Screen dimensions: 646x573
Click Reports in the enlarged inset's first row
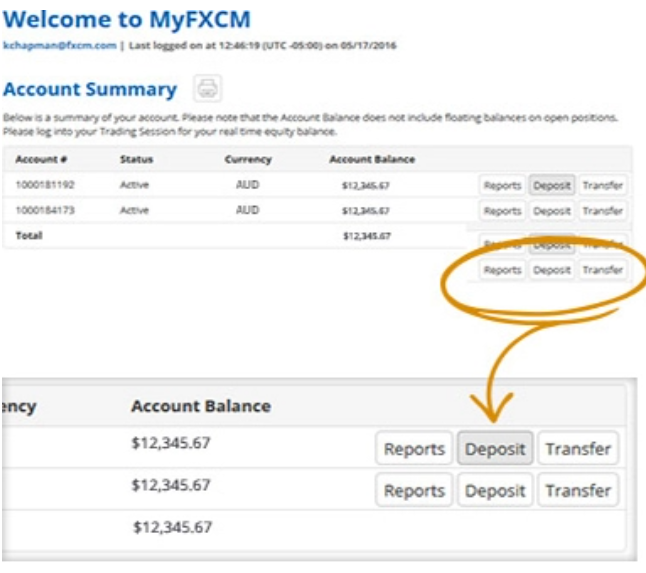414,448
